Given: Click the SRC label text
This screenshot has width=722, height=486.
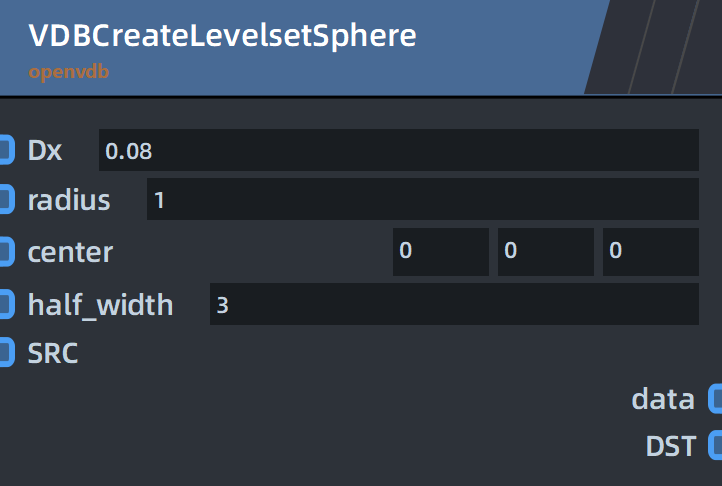Looking at the screenshot, I should click(53, 353).
